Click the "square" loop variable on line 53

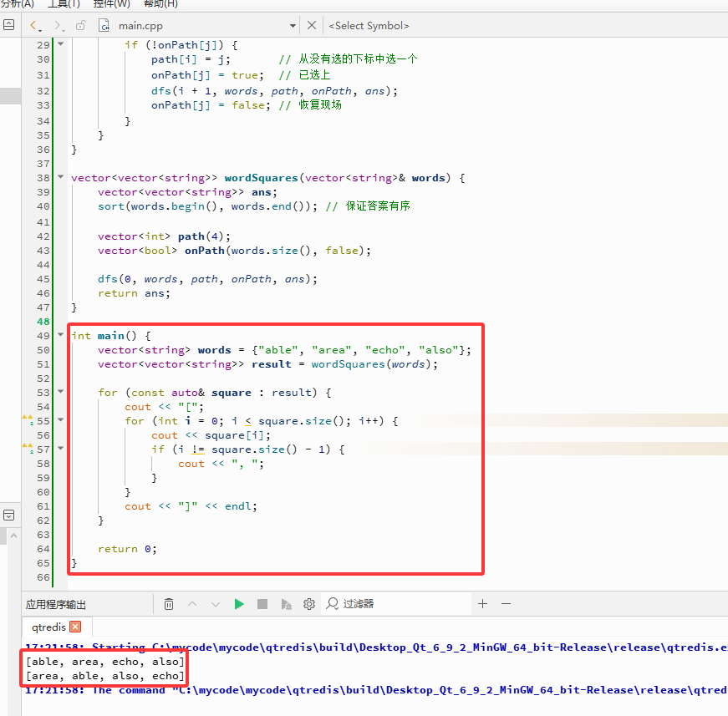[232, 393]
